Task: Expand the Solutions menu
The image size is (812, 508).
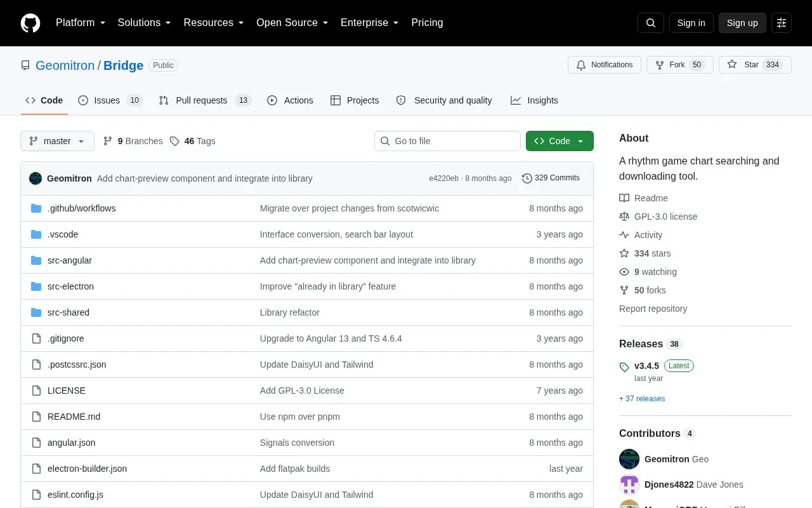Action: pos(145,23)
